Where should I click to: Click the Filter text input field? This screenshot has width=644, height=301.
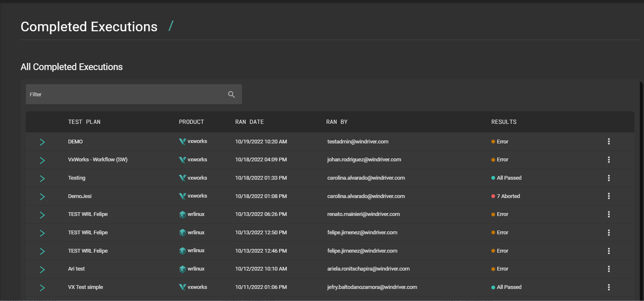(125, 95)
